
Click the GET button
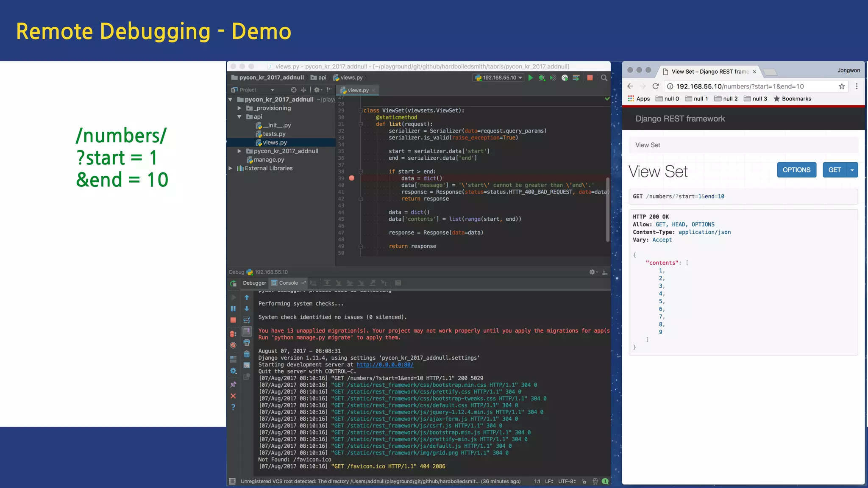point(835,170)
